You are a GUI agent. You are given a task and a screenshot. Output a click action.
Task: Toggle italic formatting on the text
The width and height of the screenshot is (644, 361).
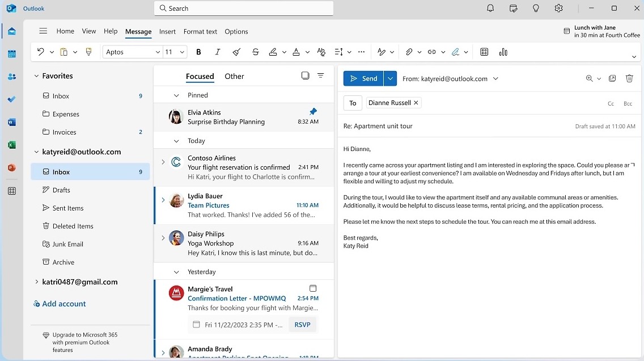(x=217, y=52)
